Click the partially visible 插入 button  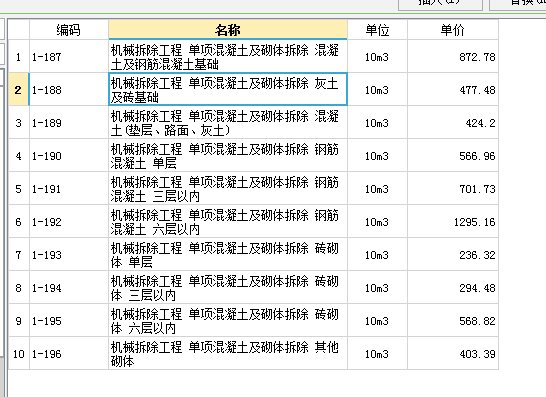pos(440,5)
